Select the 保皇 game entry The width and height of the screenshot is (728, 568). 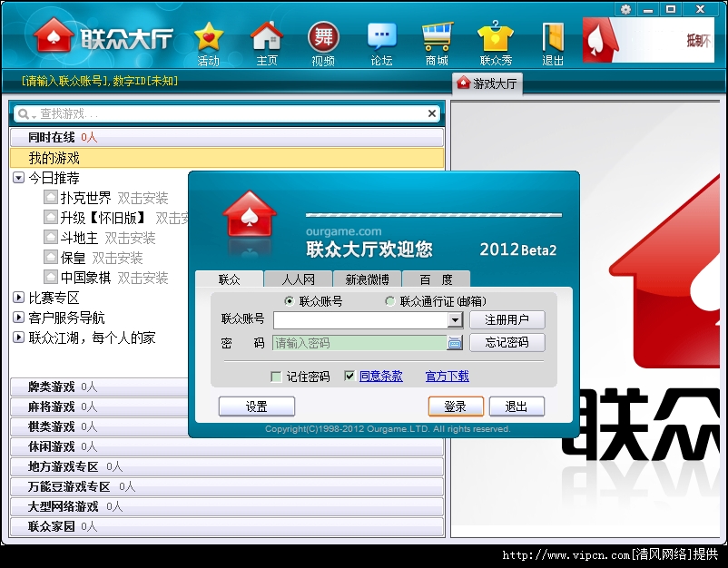pyautogui.click(x=73, y=258)
